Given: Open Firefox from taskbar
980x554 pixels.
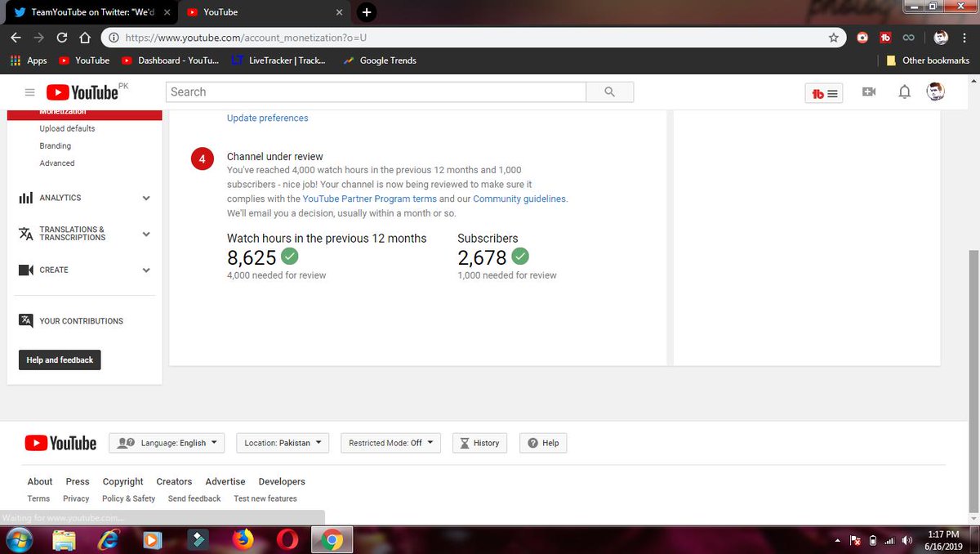Looking at the screenshot, I should pyautogui.click(x=242, y=540).
